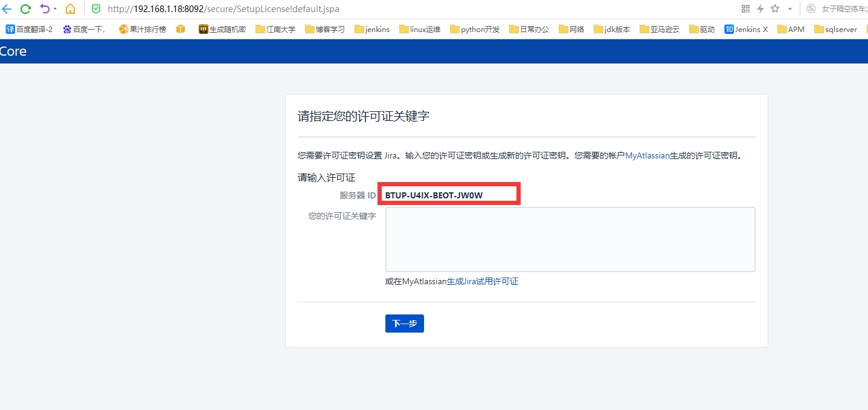Open the jenkins bookmark folder

click(372, 29)
